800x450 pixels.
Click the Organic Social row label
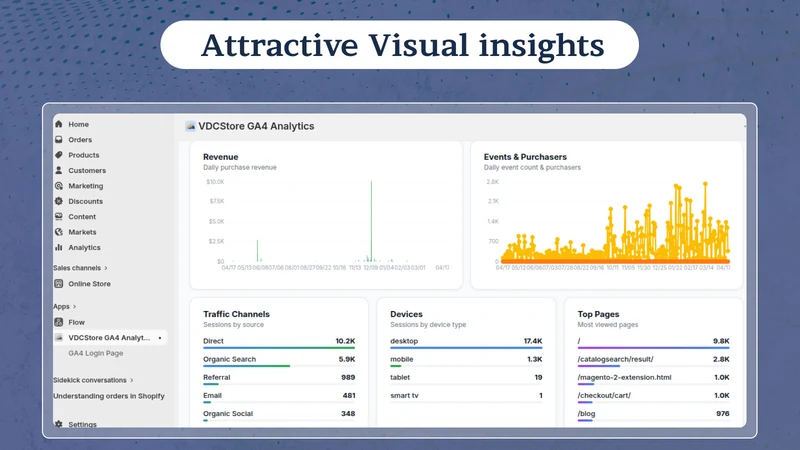(x=228, y=414)
